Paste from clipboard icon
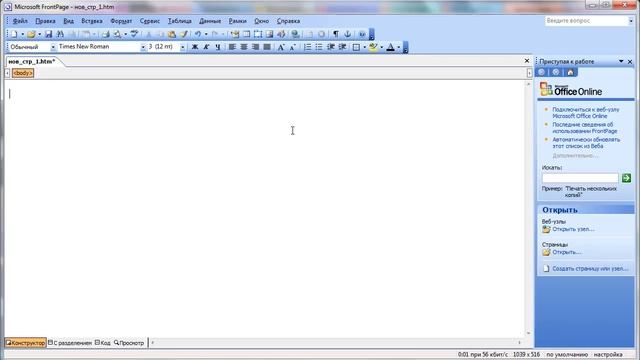The height and width of the screenshot is (360, 640). point(172,34)
